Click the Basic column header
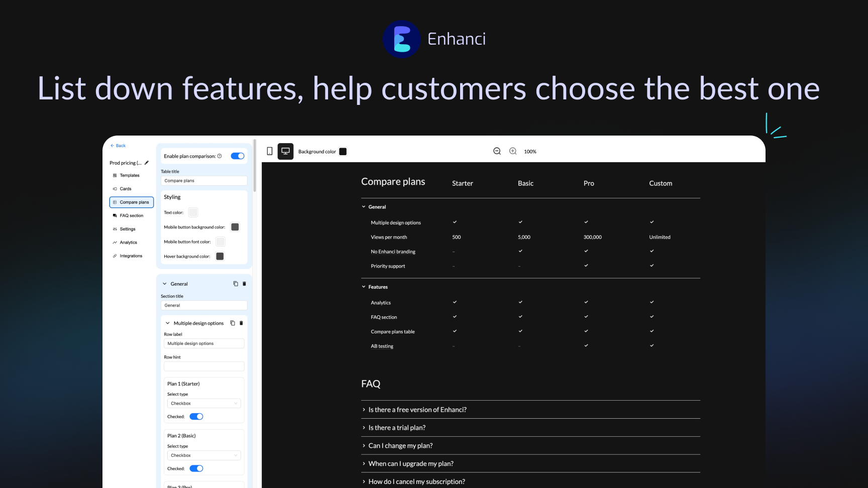The width and height of the screenshot is (868, 488). tap(525, 183)
